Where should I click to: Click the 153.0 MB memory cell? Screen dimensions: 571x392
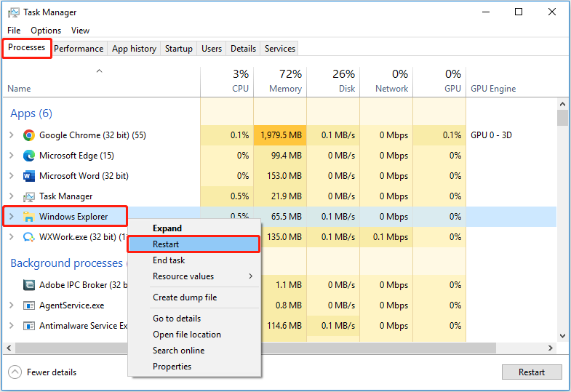tap(280, 176)
